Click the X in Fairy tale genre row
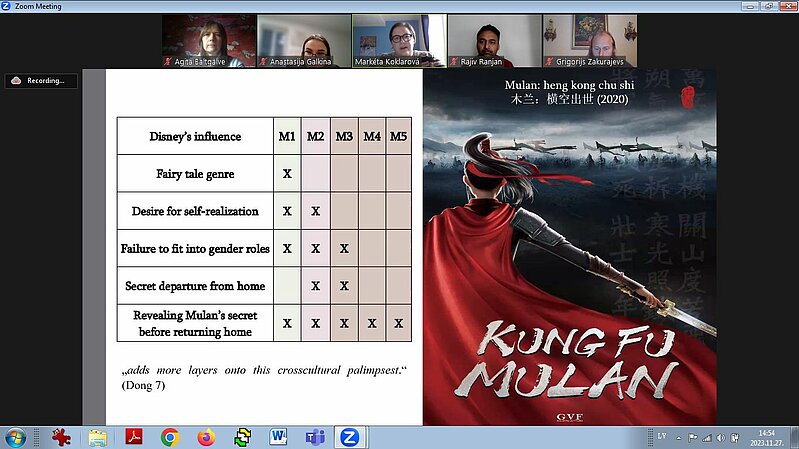 [287, 174]
